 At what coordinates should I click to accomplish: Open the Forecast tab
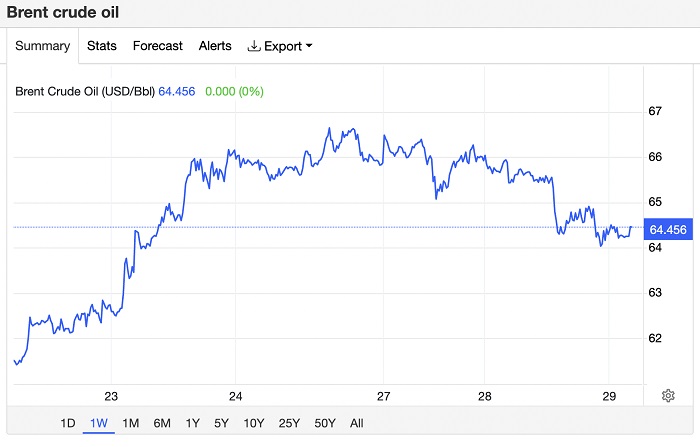[x=158, y=46]
